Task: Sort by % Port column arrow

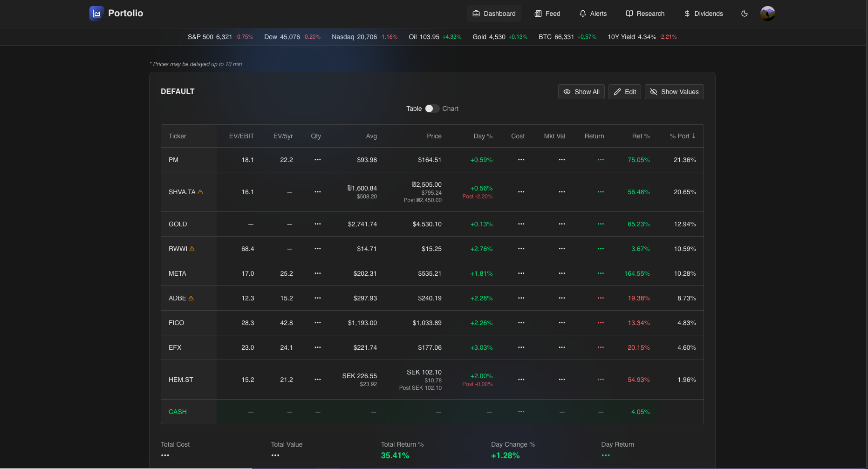Action: coord(694,136)
